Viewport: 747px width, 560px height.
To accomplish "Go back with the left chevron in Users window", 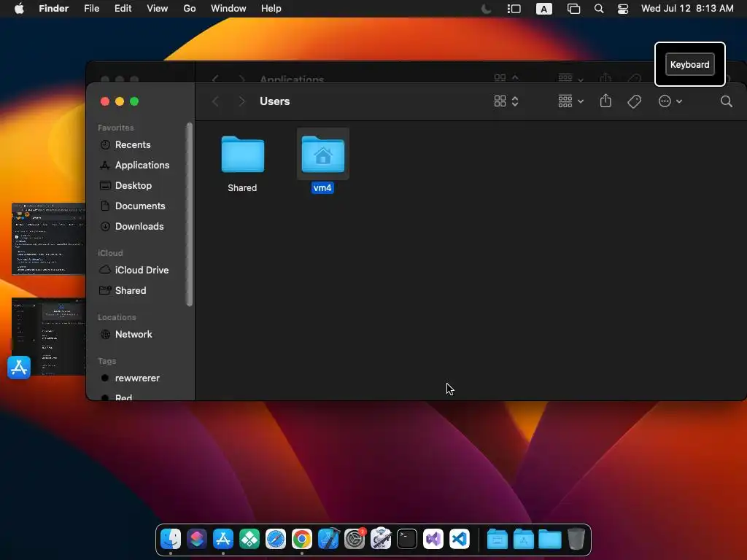I will coord(215,101).
